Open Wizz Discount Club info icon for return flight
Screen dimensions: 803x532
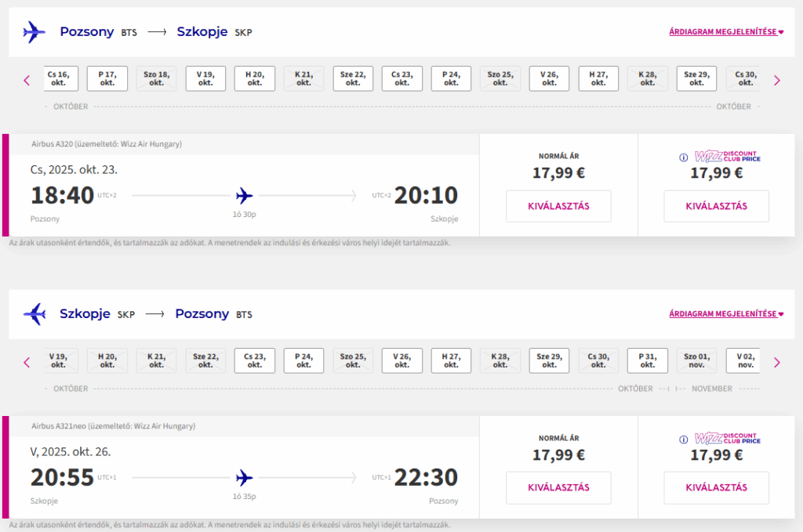[683, 440]
